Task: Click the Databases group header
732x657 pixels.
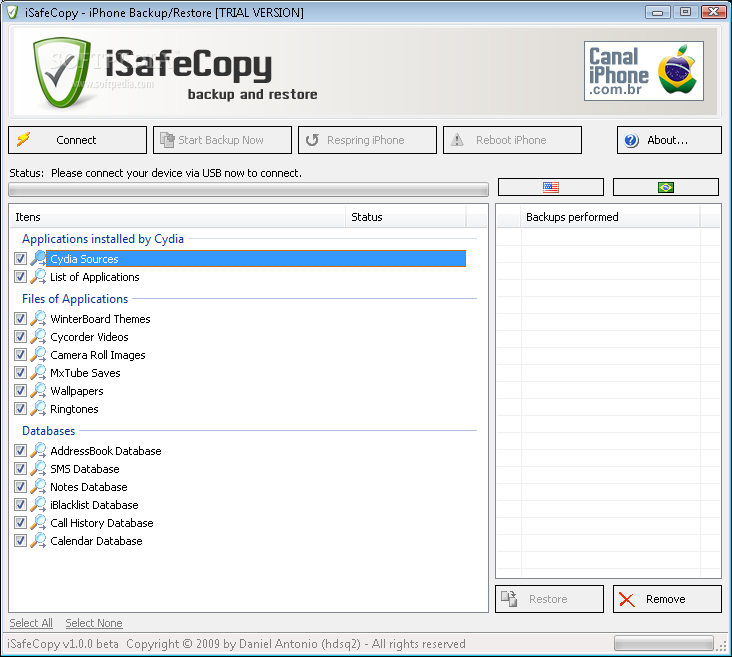Action: coord(49,431)
